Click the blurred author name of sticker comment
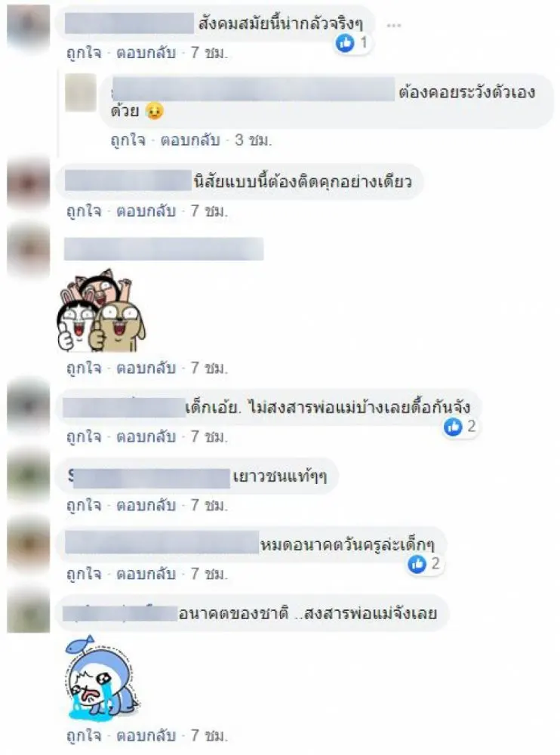560x755 pixels. coord(164,249)
